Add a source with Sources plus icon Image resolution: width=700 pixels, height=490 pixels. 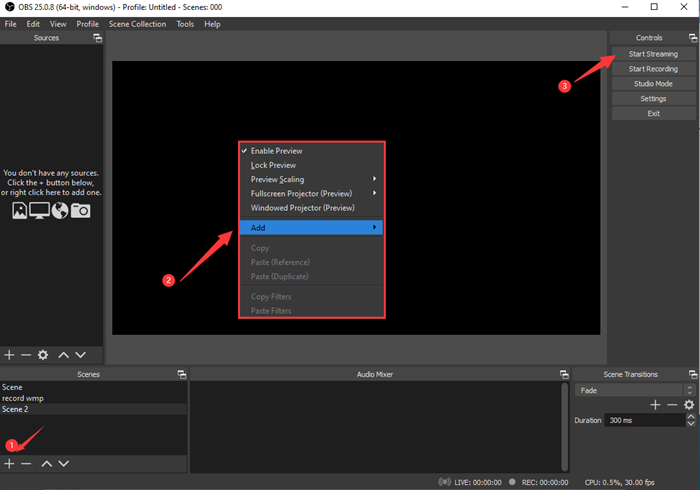point(9,355)
